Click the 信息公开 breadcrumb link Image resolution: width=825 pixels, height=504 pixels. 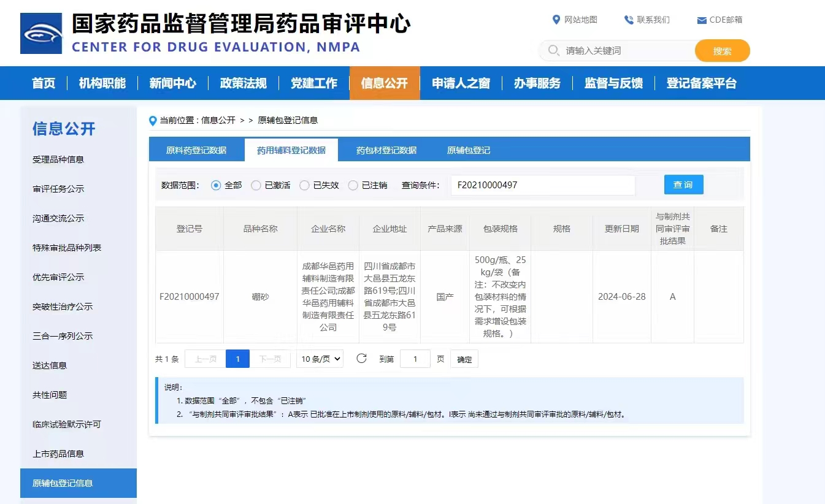coord(218,121)
